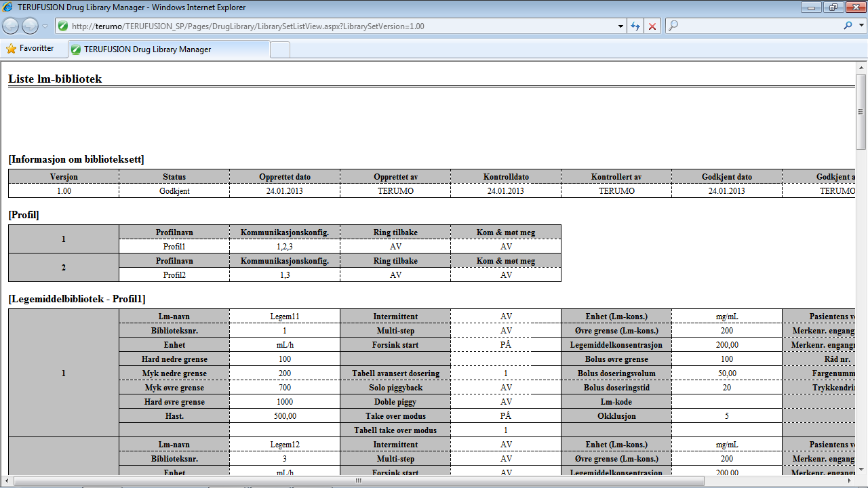
Task: Click the 'Solo piggyback' label
Action: click(x=395, y=388)
